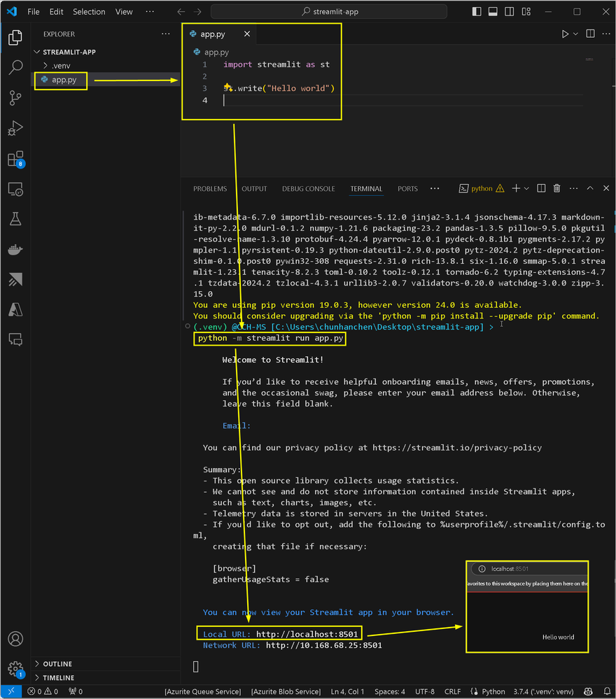Image resolution: width=616 pixels, height=699 pixels.
Task: Open the View menu
Action: tap(124, 12)
